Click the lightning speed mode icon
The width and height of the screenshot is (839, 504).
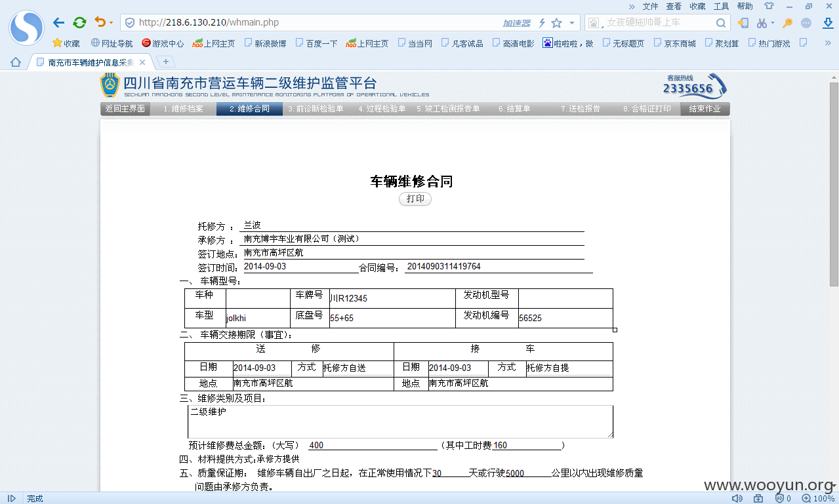(x=542, y=23)
